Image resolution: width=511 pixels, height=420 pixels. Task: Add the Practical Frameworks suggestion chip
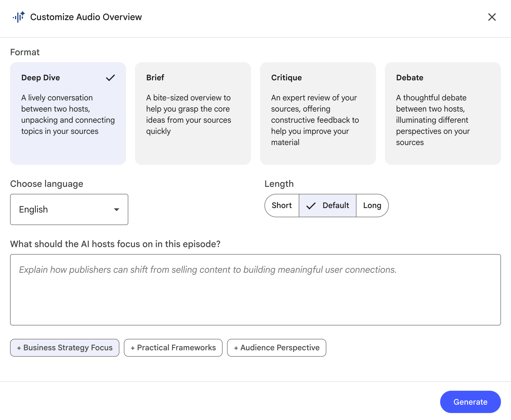click(x=173, y=348)
